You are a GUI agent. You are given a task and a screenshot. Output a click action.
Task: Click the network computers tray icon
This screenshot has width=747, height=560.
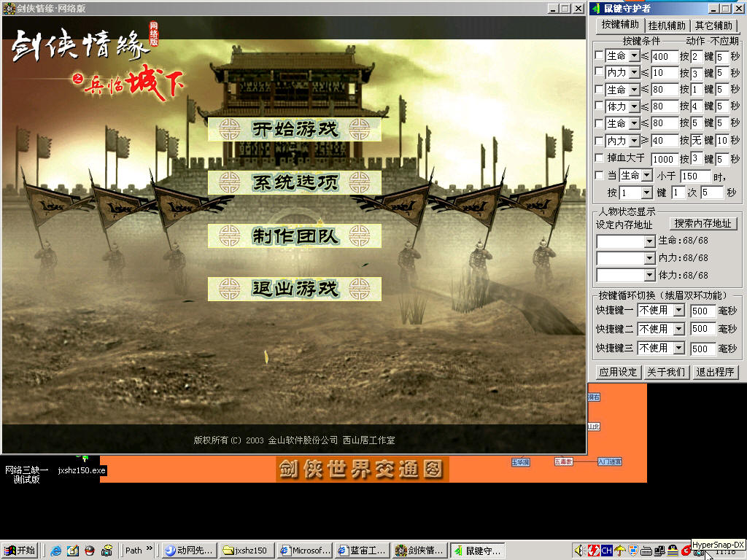click(659, 551)
